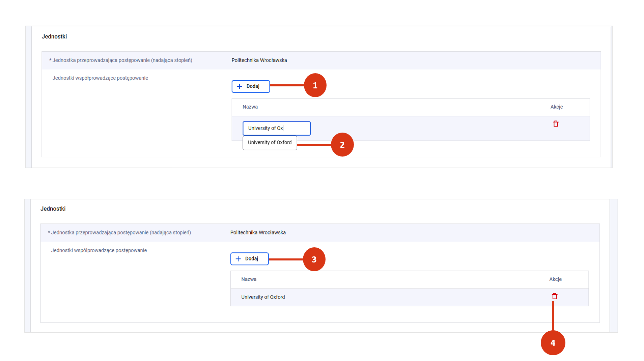Click the Dodaj button beside callout 1
Viewport: 644px width, 361px height.
[x=251, y=86]
